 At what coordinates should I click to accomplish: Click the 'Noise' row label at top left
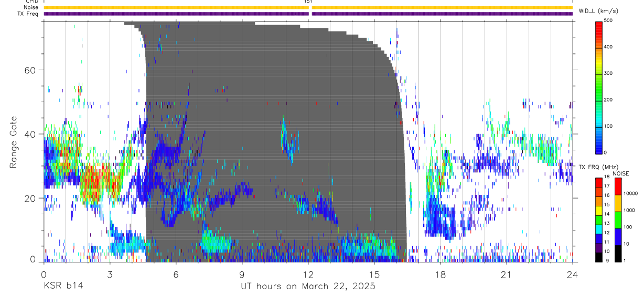pos(31,7)
